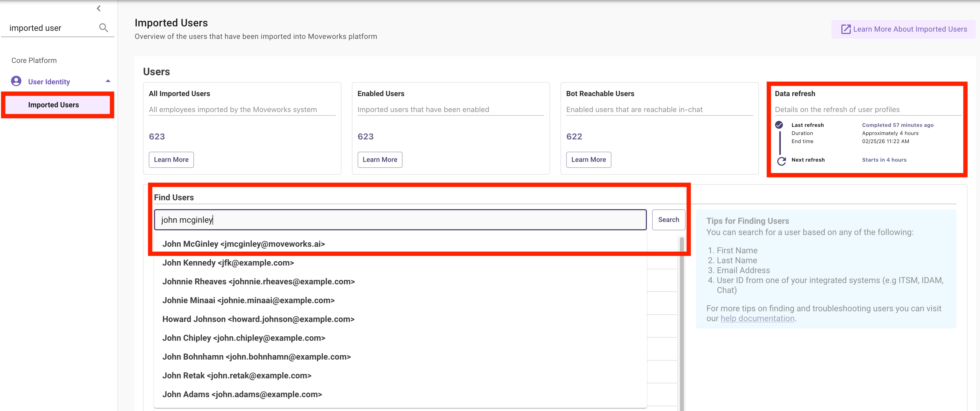Select John McGinley from the suggestions
The width and height of the screenshot is (980, 411).
pyautogui.click(x=244, y=244)
